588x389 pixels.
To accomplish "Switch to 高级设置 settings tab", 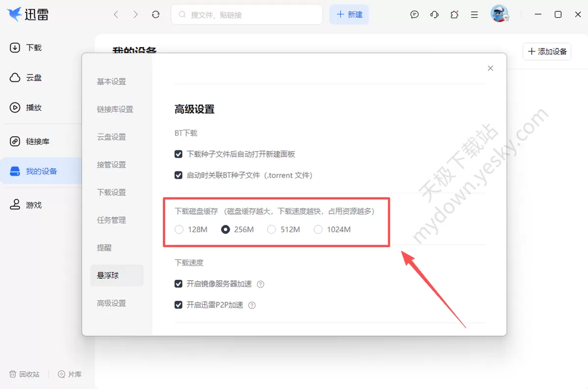I will (x=111, y=303).
